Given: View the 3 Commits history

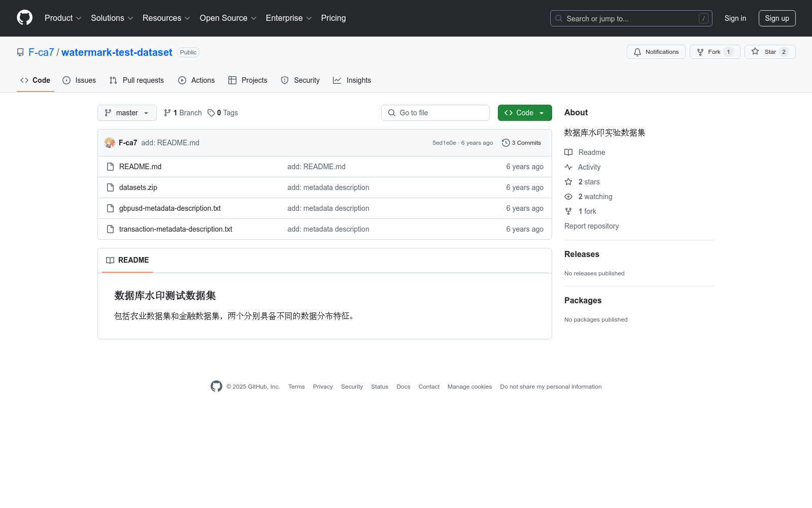Looking at the screenshot, I should (521, 143).
